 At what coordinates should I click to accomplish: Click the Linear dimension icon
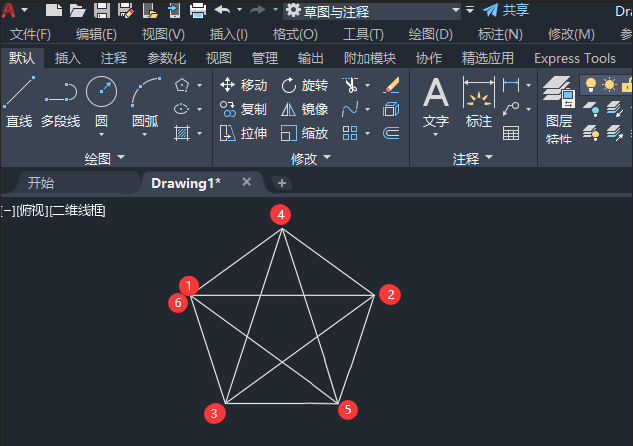(x=511, y=85)
